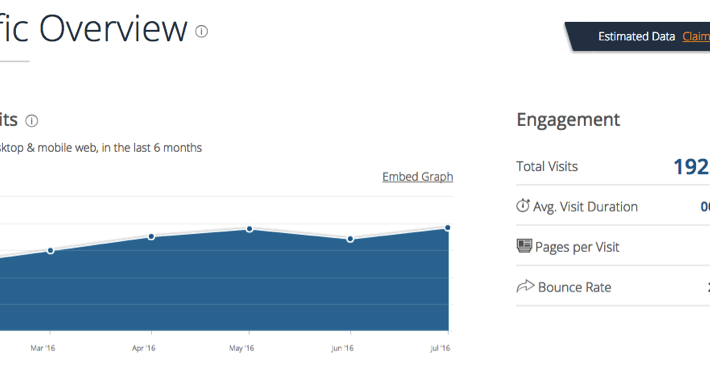Select the Mar '16 data point
The width and height of the screenshot is (710, 368).
click(x=50, y=250)
